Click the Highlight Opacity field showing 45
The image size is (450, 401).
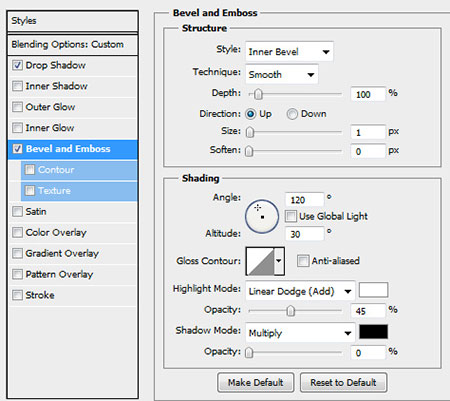[x=368, y=311]
